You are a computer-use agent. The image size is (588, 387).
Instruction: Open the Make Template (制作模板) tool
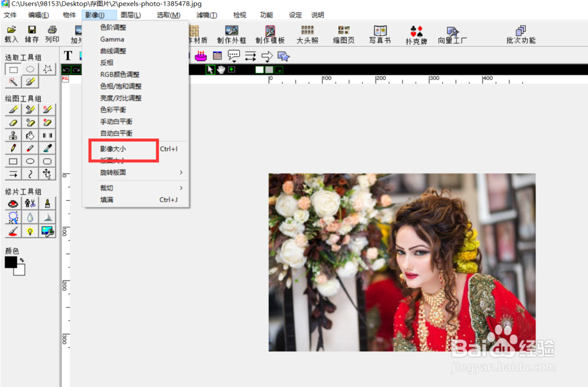[x=270, y=35]
